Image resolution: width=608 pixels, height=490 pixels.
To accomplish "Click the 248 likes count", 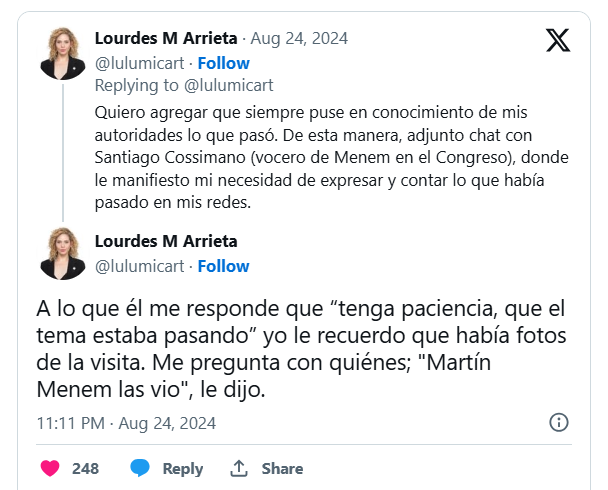I will [85, 468].
